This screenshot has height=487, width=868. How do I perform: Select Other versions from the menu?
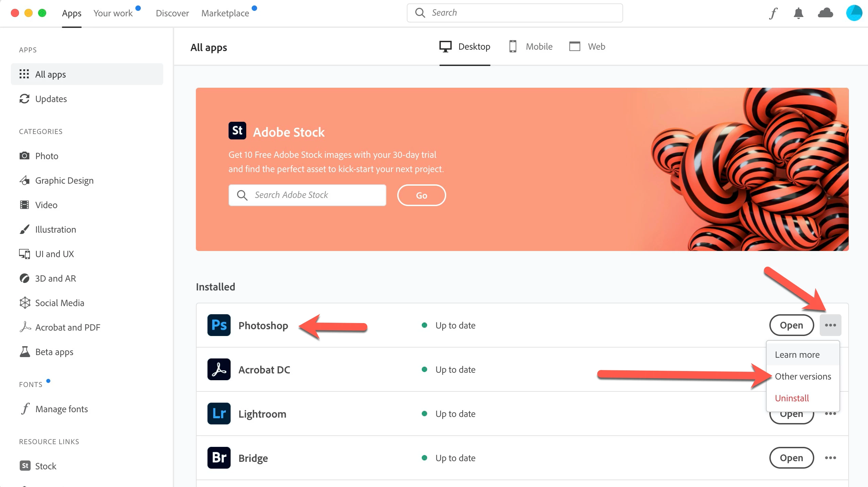(803, 376)
